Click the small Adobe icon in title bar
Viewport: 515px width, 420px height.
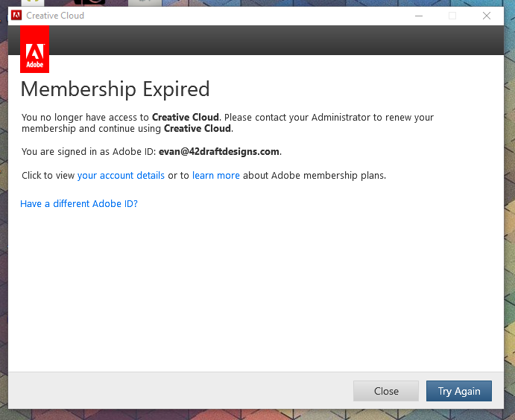[16, 16]
